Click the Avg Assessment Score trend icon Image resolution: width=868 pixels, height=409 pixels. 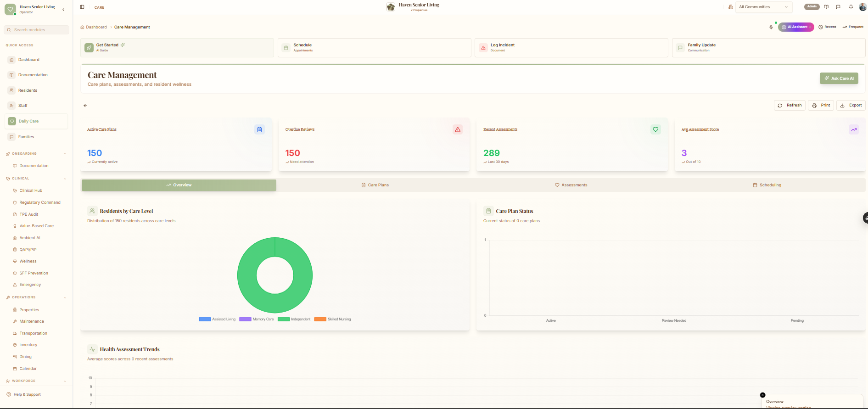click(854, 129)
